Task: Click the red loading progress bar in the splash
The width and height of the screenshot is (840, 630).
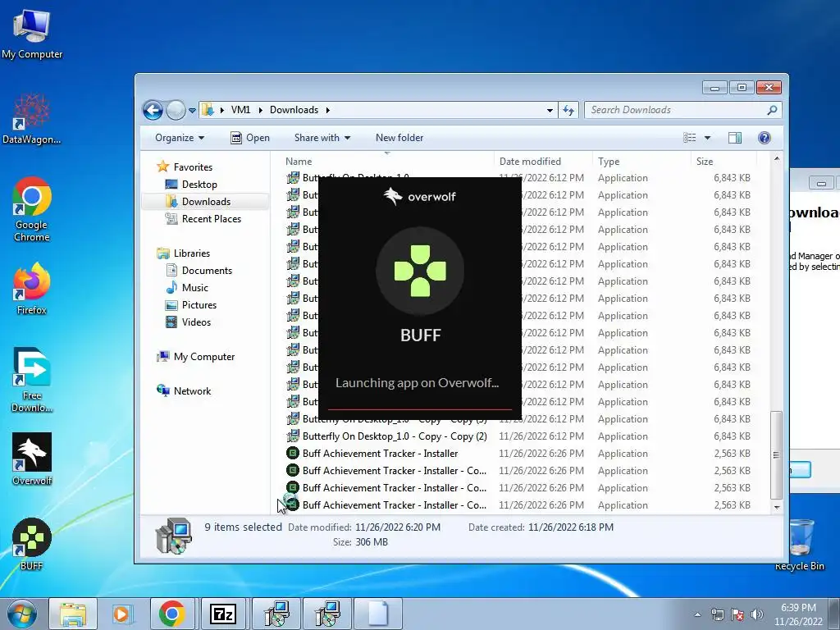Action: 420,409
